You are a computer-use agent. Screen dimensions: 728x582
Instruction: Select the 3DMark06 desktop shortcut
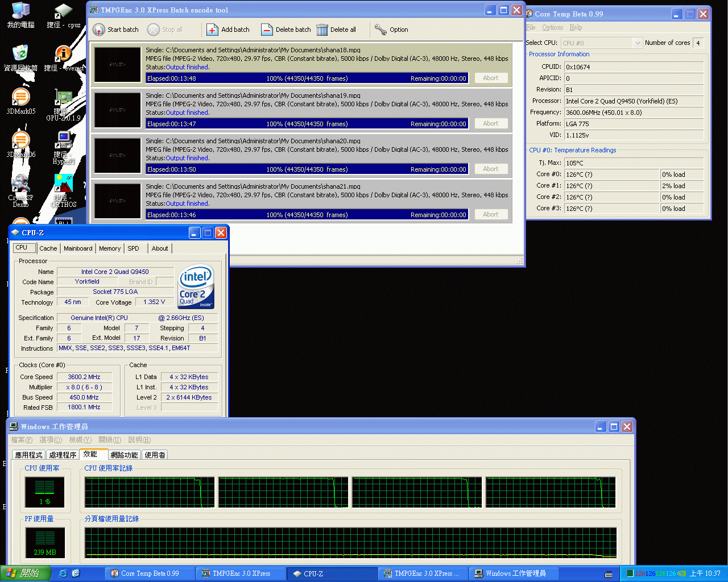pyautogui.click(x=20, y=145)
